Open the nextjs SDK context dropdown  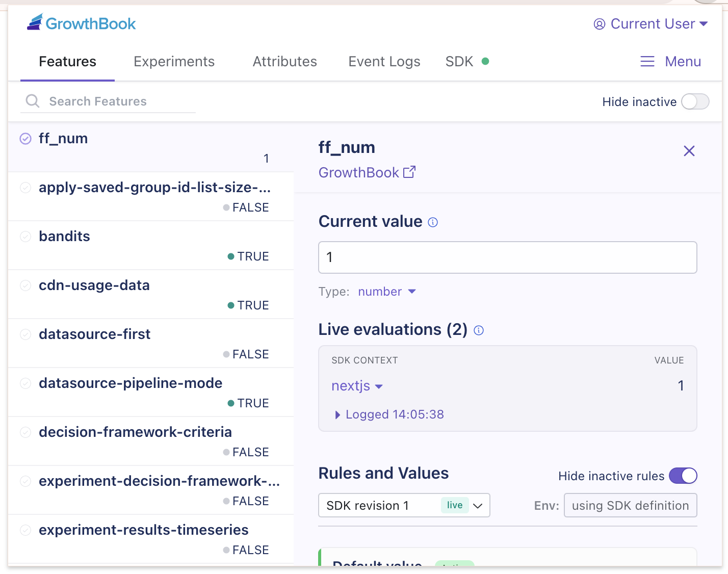357,386
